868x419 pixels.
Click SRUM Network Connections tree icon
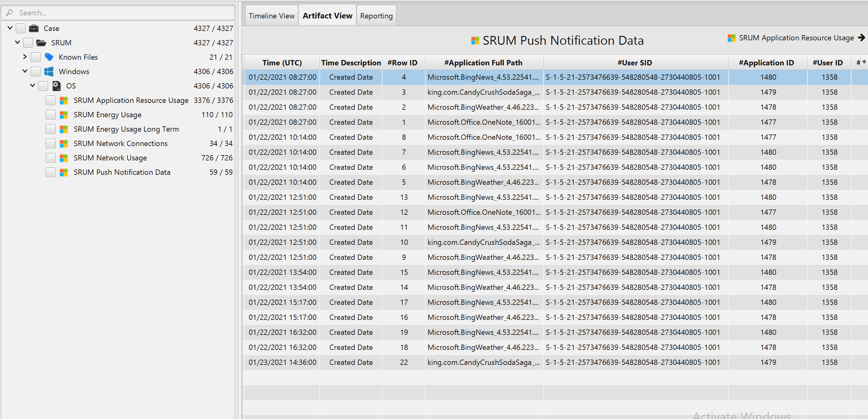coord(64,144)
